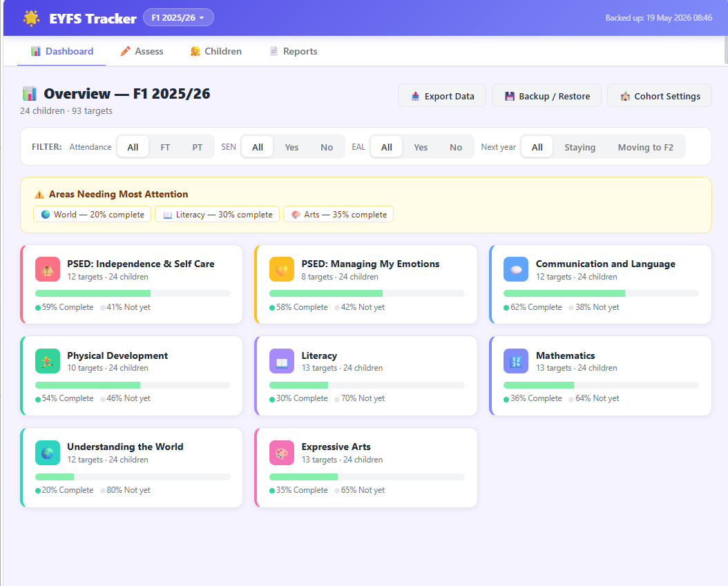The image size is (728, 586).
Task: Click the globe icon for Understanding the World
Action: pos(48,453)
